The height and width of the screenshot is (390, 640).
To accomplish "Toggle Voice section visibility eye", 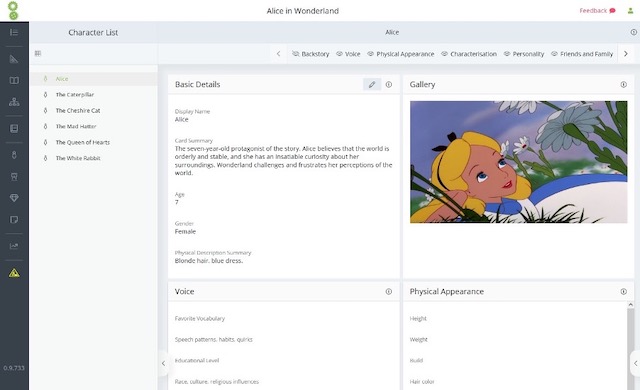I will pos(339,54).
